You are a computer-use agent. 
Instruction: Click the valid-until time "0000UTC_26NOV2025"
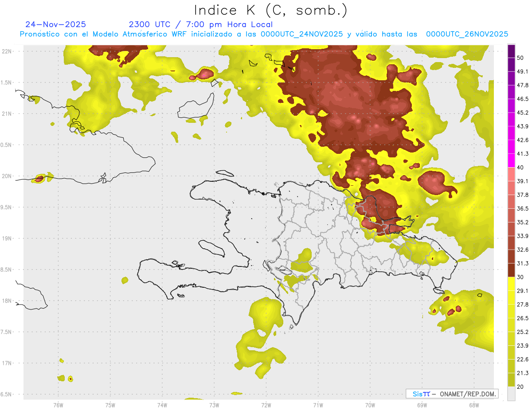[467, 34]
